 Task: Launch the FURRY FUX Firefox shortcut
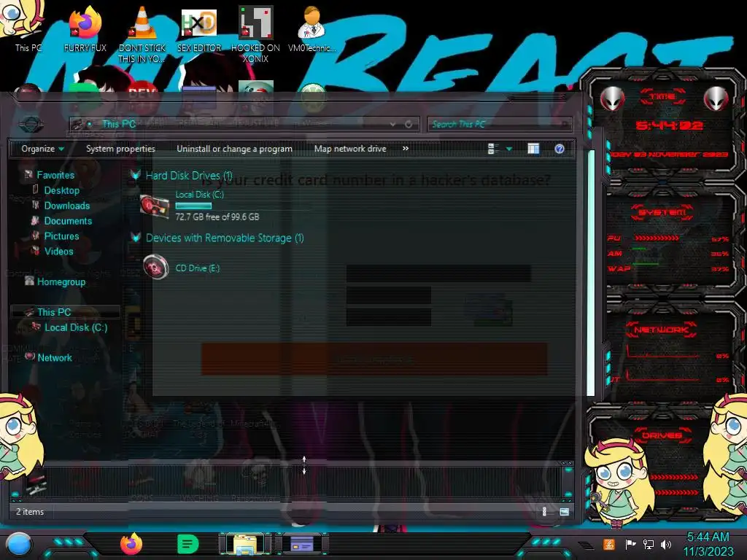(x=85, y=28)
